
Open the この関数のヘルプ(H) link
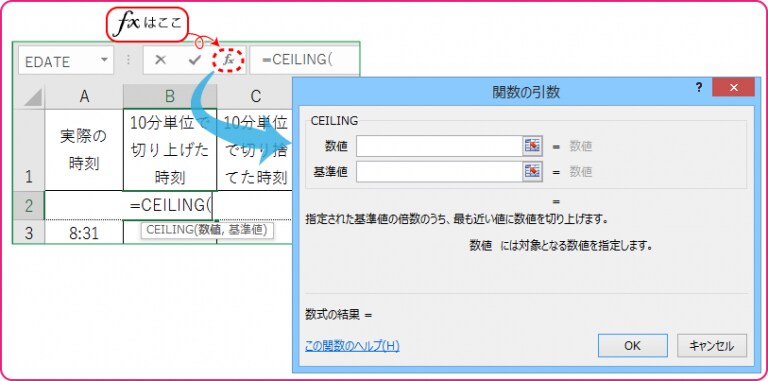(x=352, y=346)
